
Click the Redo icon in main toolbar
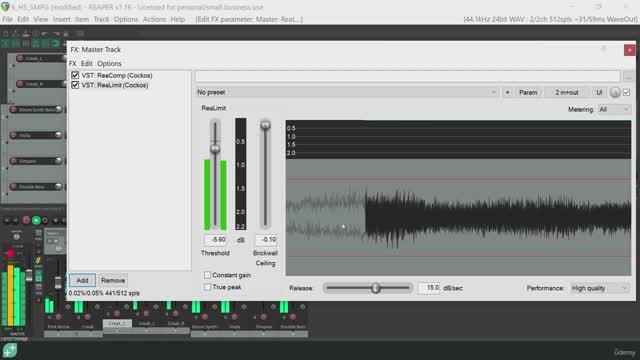click(x=56, y=34)
